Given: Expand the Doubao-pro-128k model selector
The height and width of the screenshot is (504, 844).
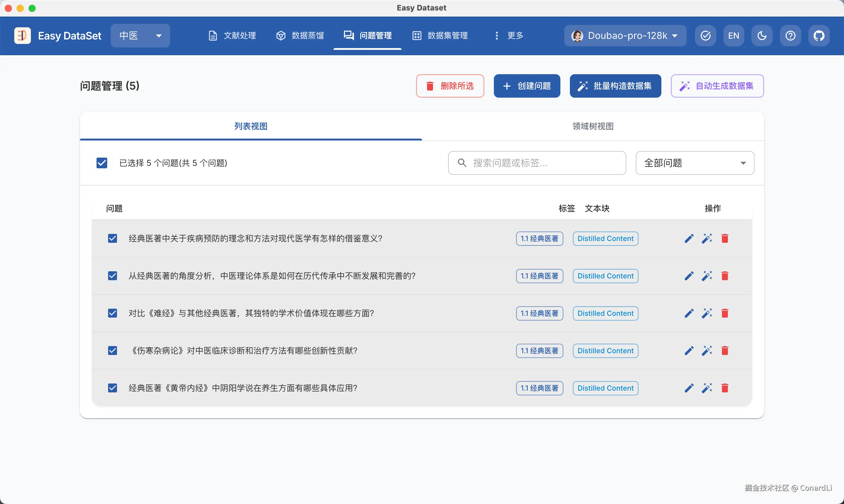Looking at the screenshot, I should click(625, 36).
